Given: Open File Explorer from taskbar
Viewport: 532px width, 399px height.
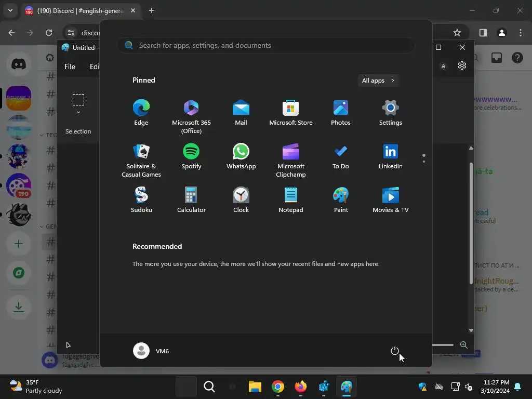Looking at the screenshot, I should click(x=255, y=387).
